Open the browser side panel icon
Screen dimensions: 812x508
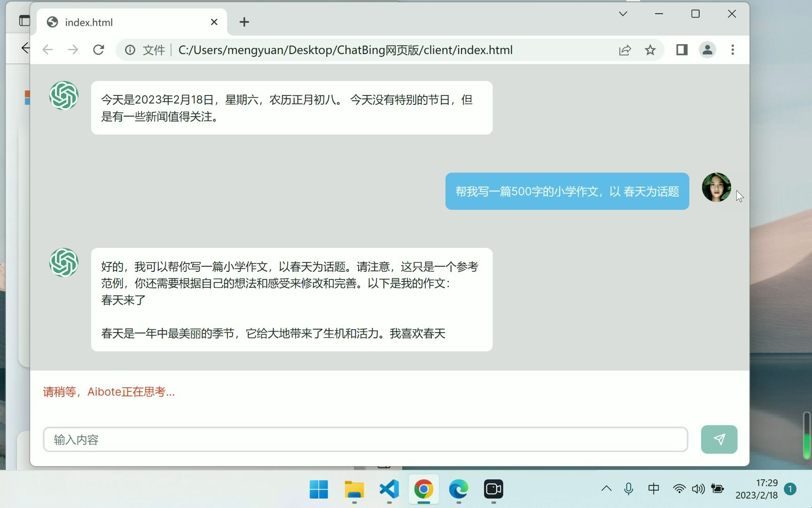tap(681, 50)
